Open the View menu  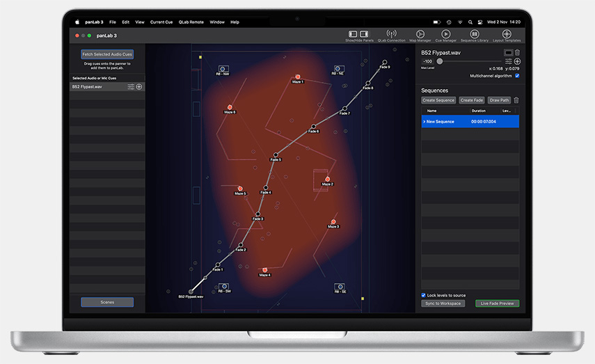click(x=140, y=22)
